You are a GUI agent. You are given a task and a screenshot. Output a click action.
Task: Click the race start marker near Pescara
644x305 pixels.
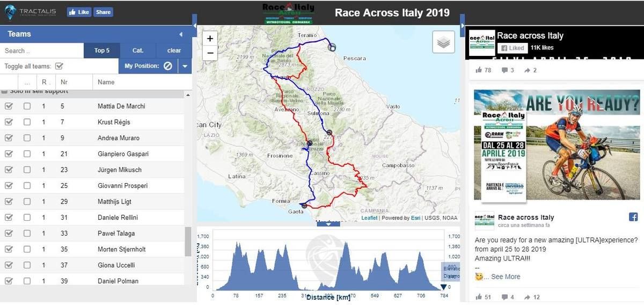(x=332, y=47)
